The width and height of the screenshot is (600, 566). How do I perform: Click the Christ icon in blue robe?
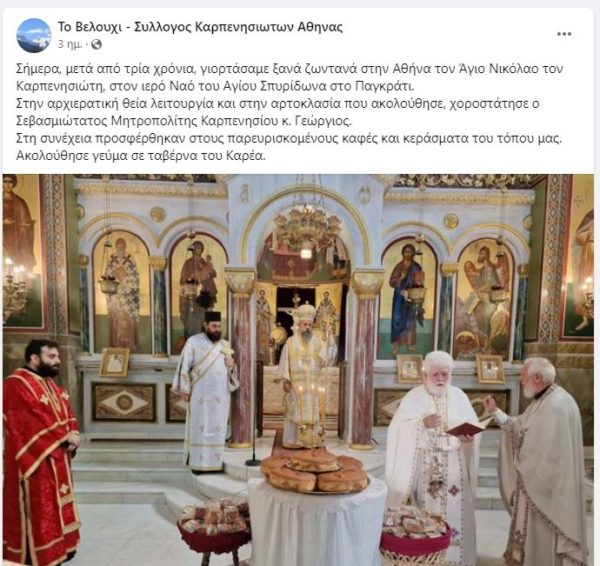pyautogui.click(x=408, y=298)
